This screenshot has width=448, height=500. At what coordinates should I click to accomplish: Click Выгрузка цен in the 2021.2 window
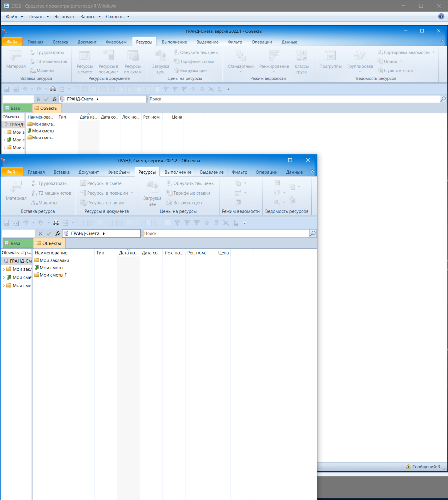184,203
